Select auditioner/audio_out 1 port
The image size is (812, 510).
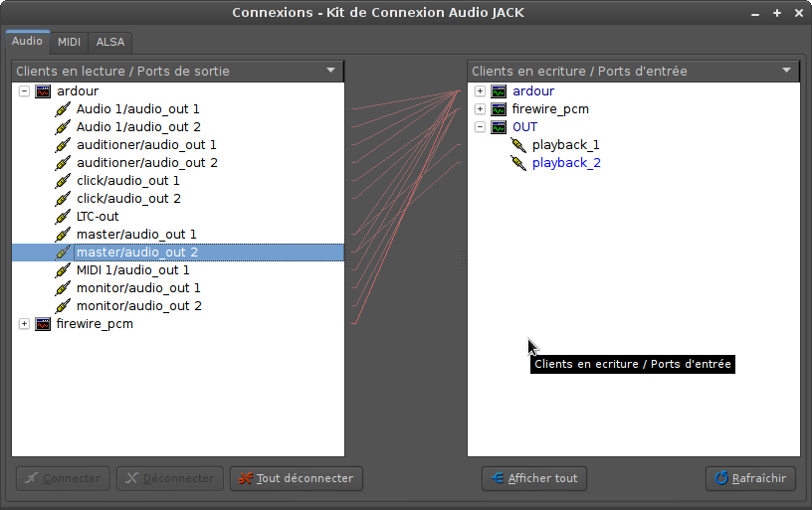pyautogui.click(x=146, y=145)
